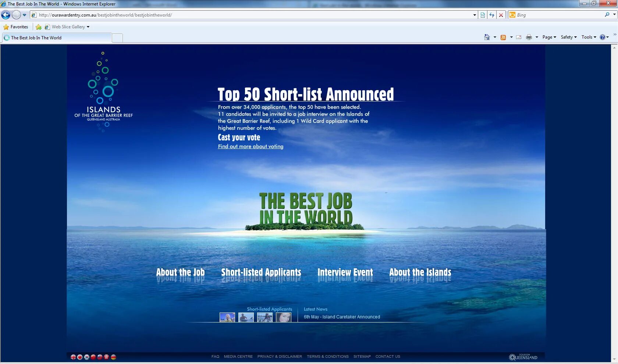
Task: Open '6th May - Island Caretaker Announced' news
Action: pos(342,317)
